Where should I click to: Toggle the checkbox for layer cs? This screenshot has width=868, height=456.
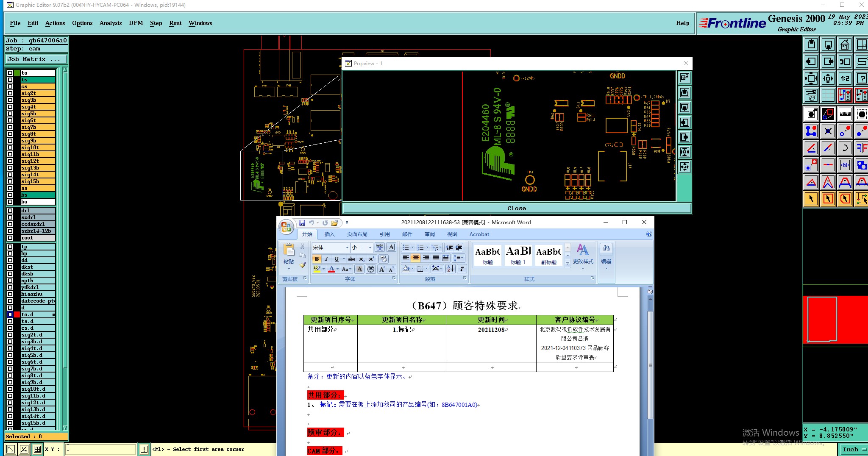[10, 86]
